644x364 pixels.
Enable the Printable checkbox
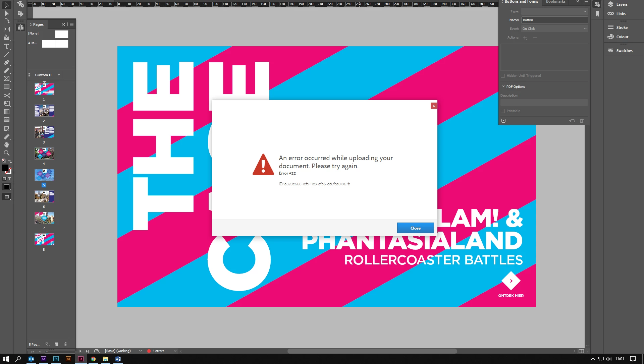(503, 111)
